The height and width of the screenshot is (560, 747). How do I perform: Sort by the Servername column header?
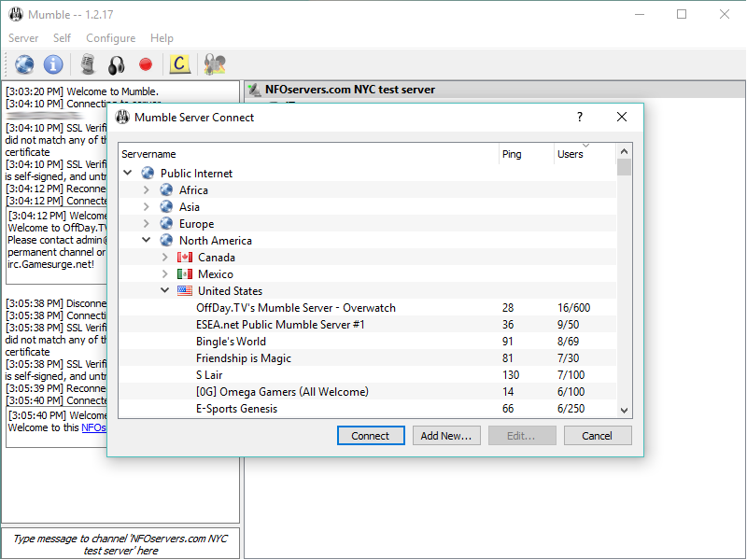coord(308,154)
